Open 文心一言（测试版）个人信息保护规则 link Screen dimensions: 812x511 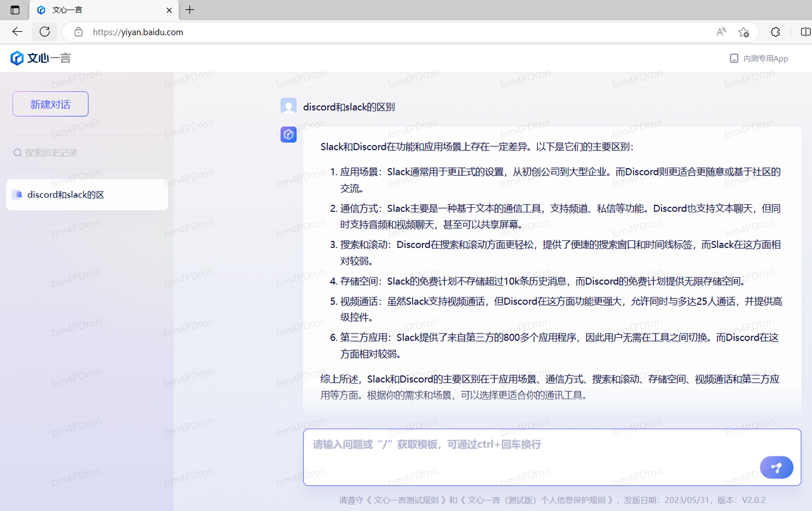coord(537,500)
